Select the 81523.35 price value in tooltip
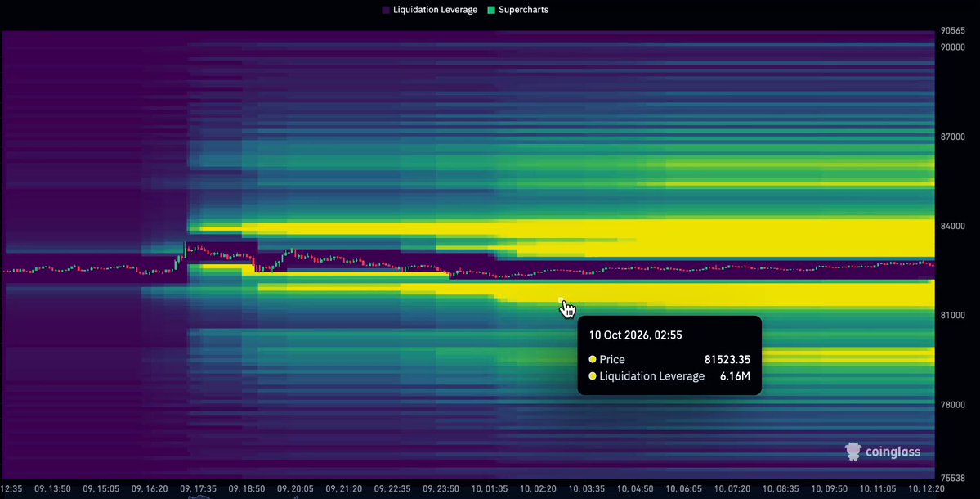Viewport: 980px width, 499px height. click(727, 360)
